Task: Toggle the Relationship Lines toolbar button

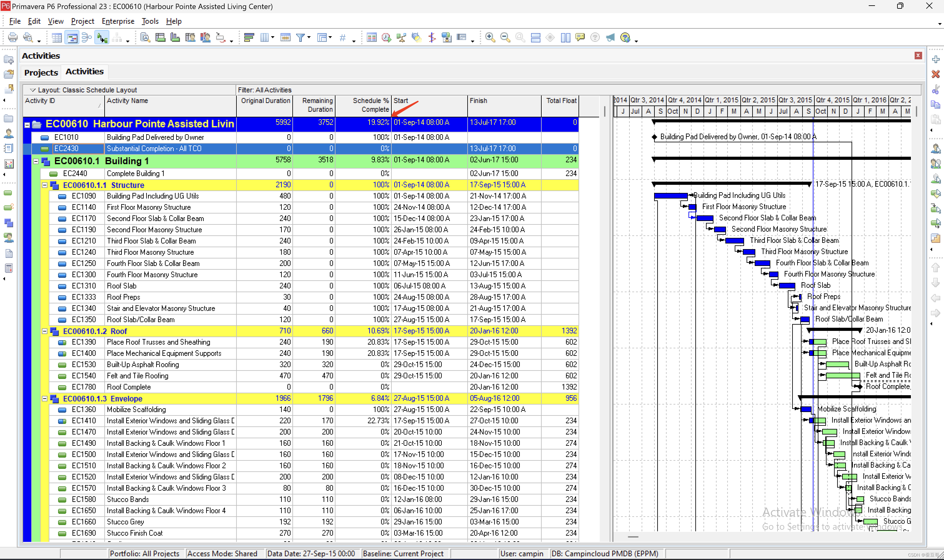Action: pos(102,37)
